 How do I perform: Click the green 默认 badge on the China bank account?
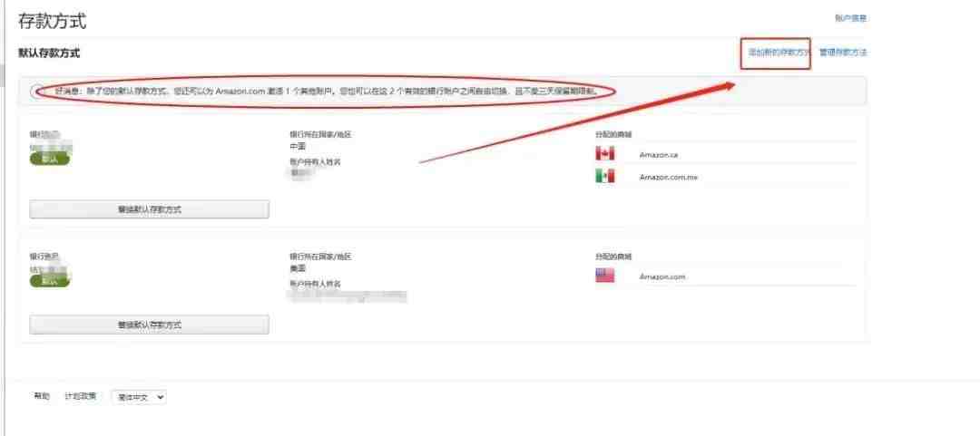click(x=49, y=160)
